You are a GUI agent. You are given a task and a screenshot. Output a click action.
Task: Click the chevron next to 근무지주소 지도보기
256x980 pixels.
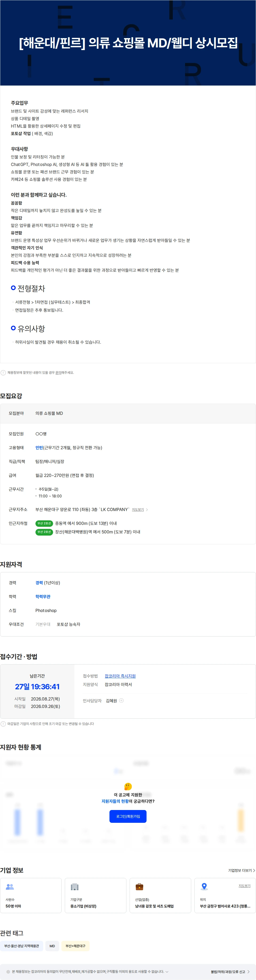click(147, 509)
